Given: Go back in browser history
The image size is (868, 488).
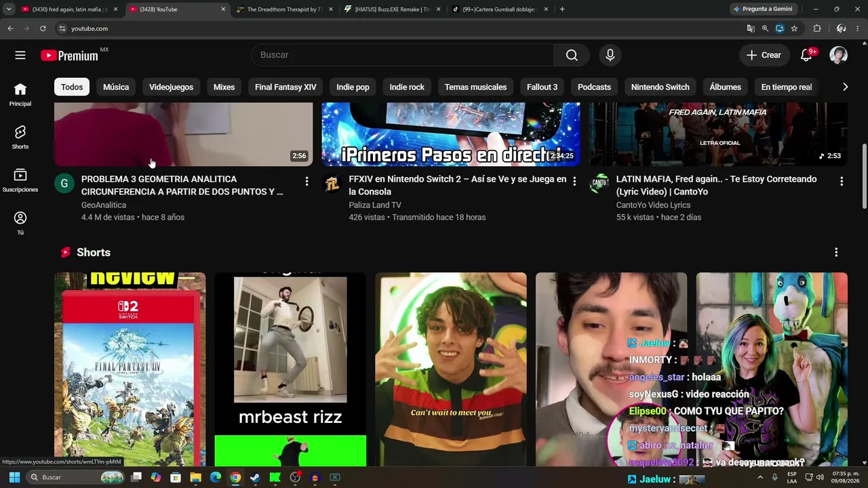Looking at the screenshot, I should tap(10, 28).
